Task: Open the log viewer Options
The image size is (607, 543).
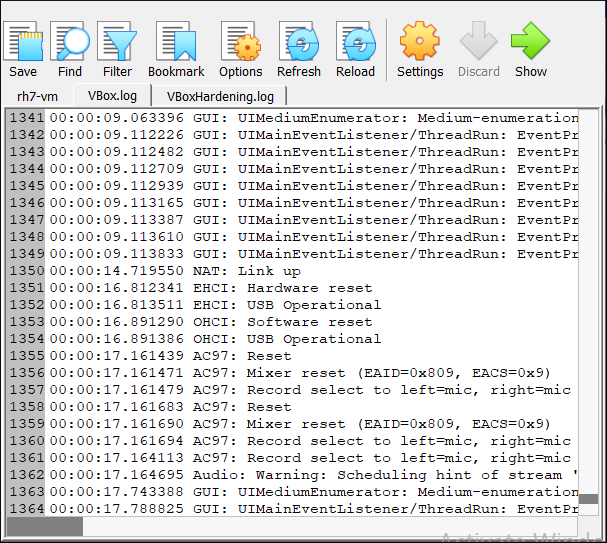Action: point(240,50)
